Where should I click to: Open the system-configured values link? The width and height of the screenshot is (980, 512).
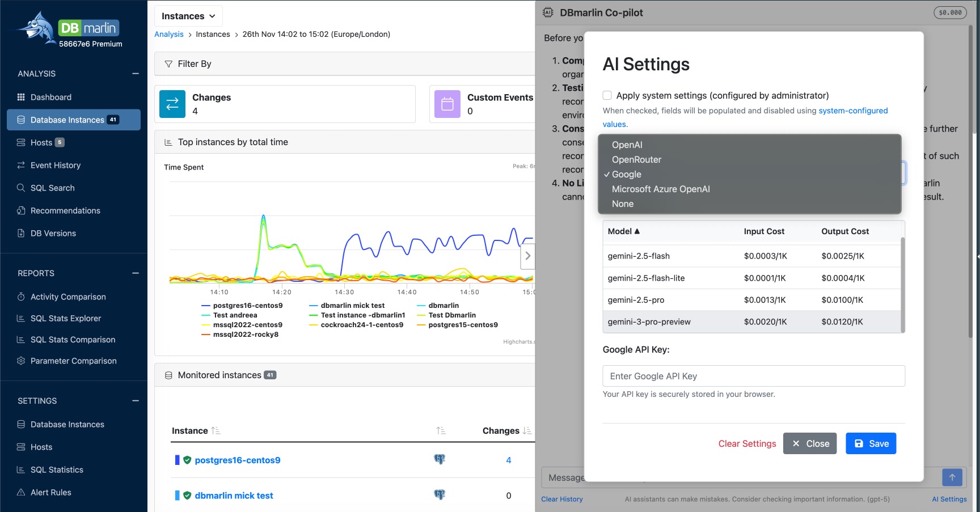point(745,117)
